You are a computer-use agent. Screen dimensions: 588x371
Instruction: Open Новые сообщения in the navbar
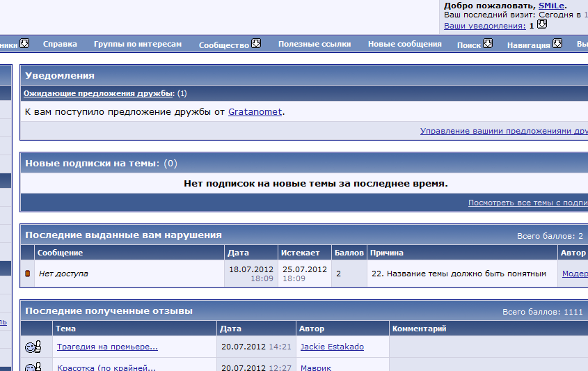pos(404,45)
